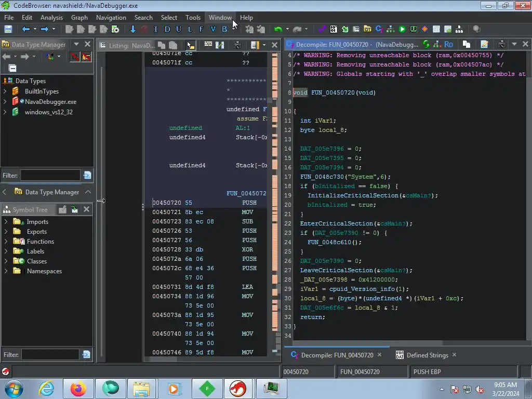Click the 'F' next-function navigation icon
This screenshot has width=532, height=399.
click(x=202, y=29)
